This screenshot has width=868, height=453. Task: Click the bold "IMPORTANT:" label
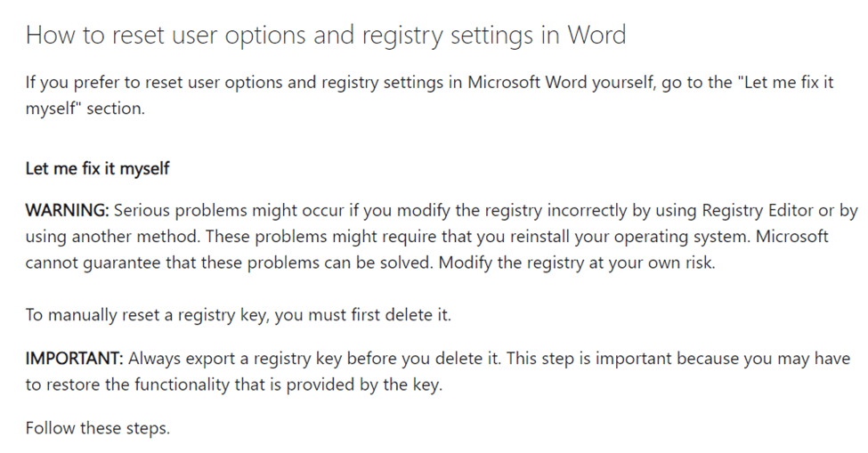[74, 358]
